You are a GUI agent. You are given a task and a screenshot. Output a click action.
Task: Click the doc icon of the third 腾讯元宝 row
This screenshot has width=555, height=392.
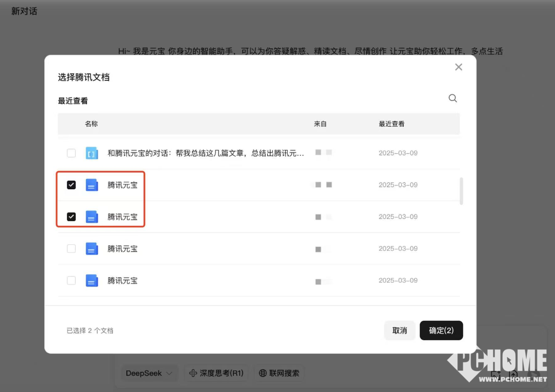pos(92,249)
